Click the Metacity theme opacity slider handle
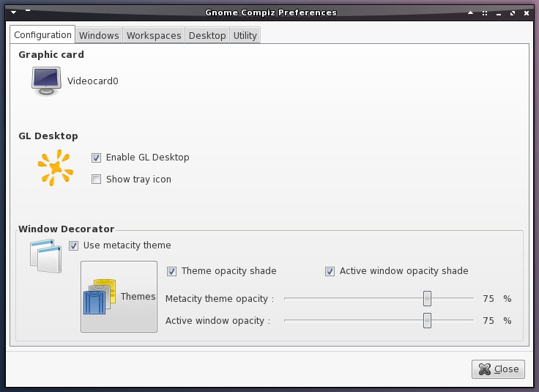The height and width of the screenshot is (392, 539). [x=427, y=298]
